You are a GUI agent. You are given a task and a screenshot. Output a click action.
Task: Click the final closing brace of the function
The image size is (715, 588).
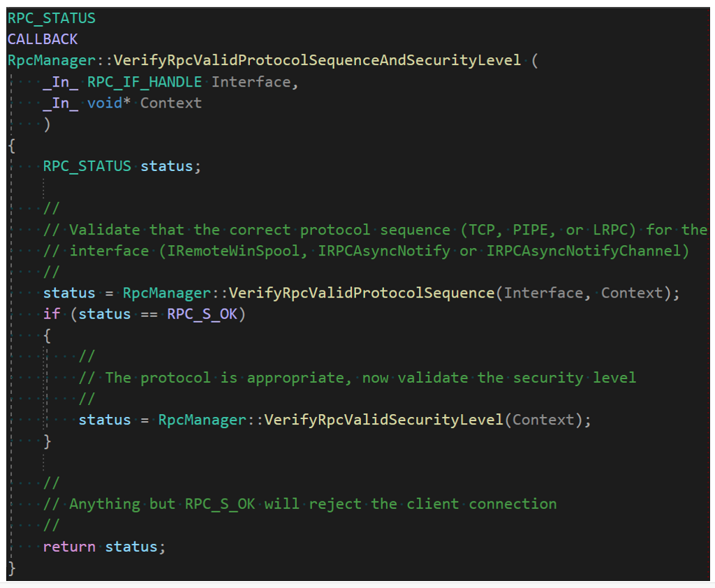point(11,567)
